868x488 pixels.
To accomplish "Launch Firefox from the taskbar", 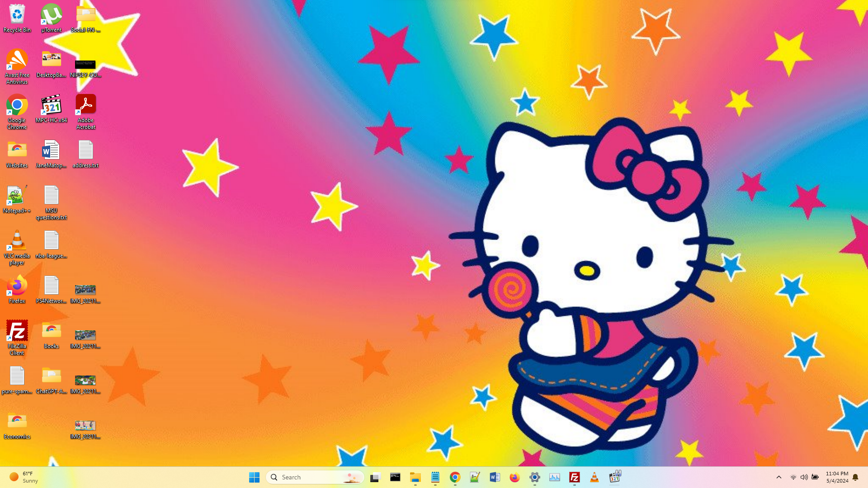I will (x=514, y=477).
